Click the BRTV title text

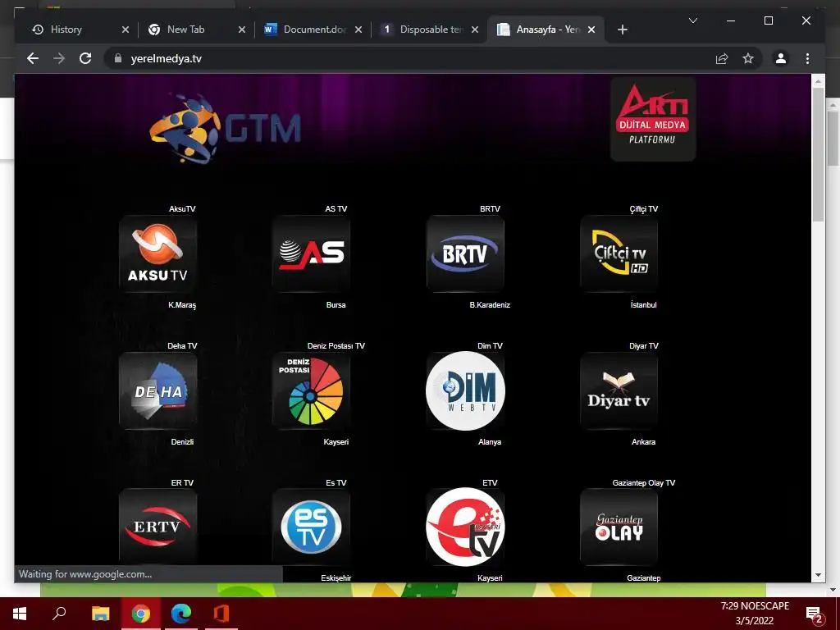pyautogui.click(x=490, y=209)
